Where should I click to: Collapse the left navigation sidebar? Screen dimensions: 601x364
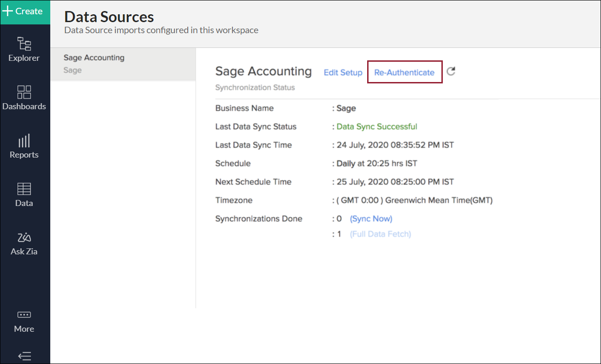pyautogui.click(x=24, y=356)
